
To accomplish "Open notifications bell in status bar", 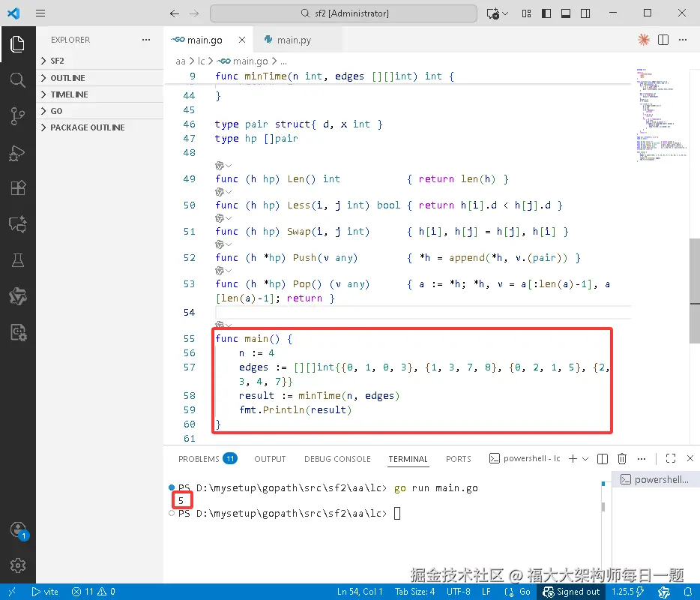I will (688, 592).
